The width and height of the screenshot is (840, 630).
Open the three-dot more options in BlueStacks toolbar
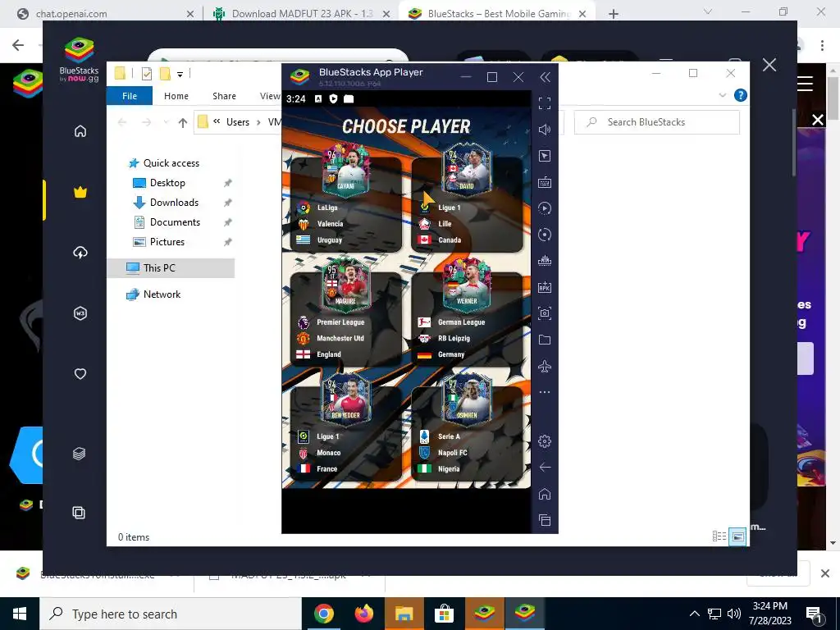tap(545, 392)
